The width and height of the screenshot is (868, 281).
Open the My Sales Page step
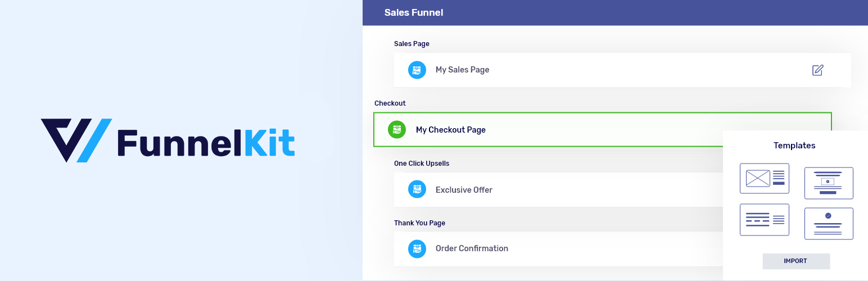point(462,70)
